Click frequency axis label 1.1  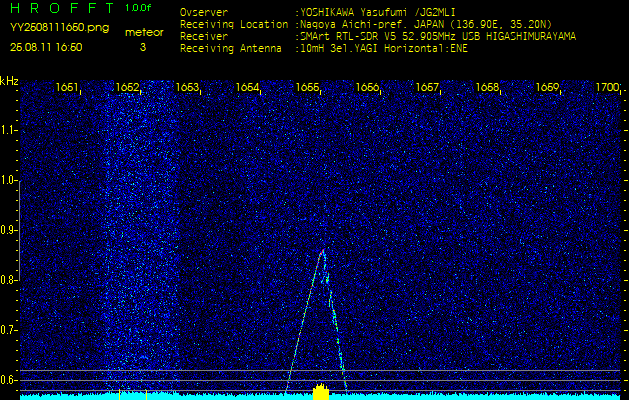pos(7,130)
